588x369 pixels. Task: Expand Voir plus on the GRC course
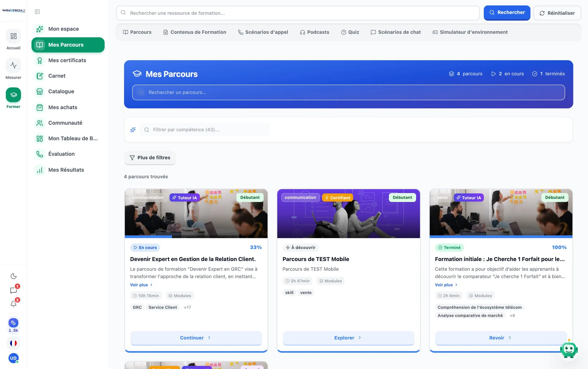pos(141,285)
